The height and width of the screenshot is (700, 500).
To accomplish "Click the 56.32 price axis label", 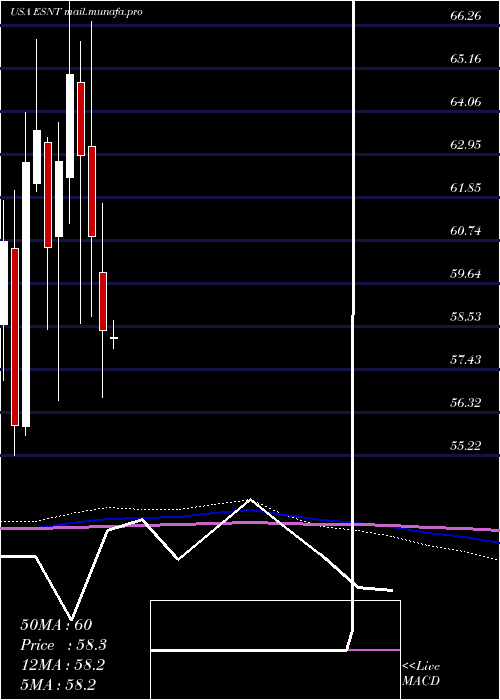I will (466, 403).
